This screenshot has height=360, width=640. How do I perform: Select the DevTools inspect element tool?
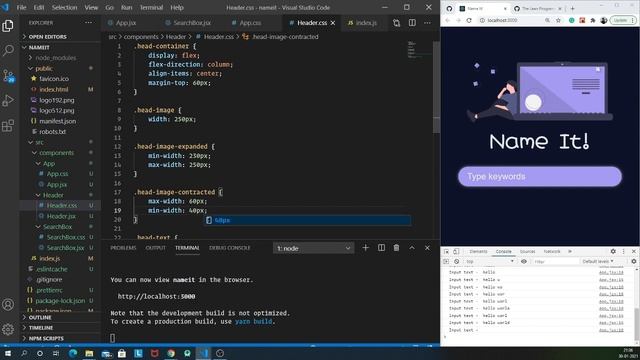447,251
